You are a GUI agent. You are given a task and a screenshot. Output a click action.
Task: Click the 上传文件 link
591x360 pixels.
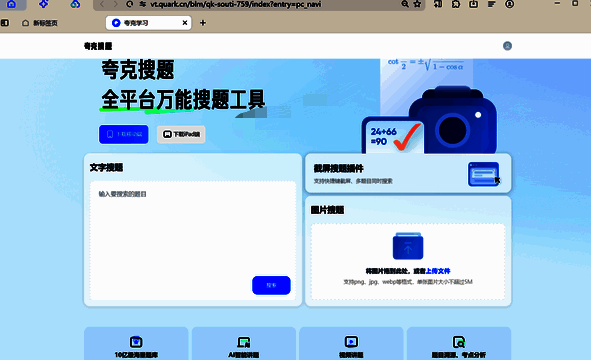coord(438,271)
